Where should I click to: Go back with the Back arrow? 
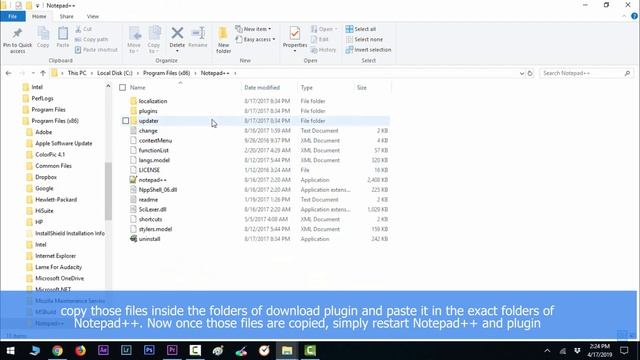click(9, 73)
